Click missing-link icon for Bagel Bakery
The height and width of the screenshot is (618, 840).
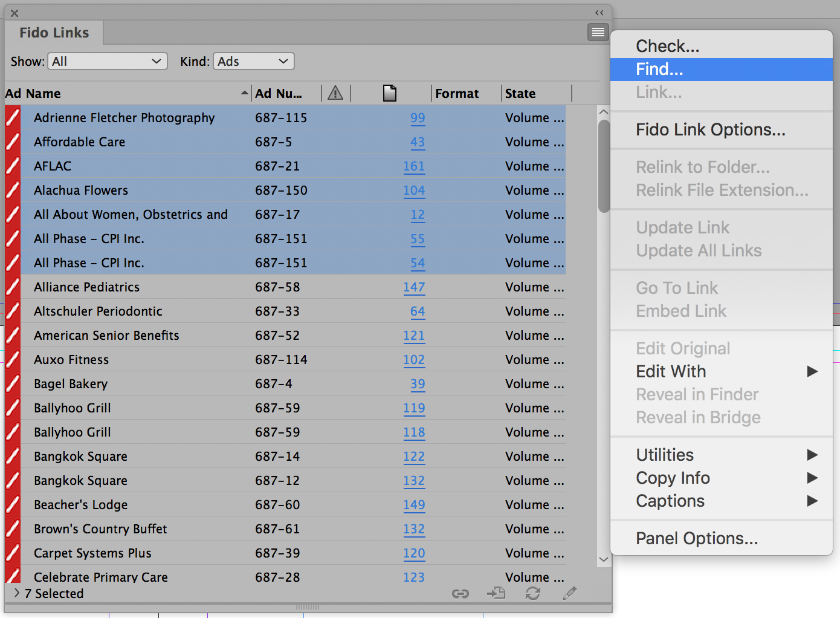(13, 383)
